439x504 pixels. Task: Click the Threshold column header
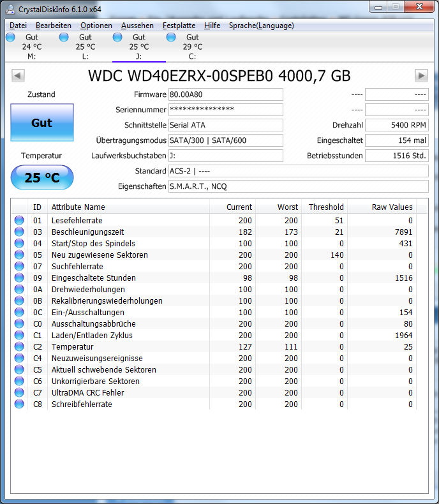[325, 207]
